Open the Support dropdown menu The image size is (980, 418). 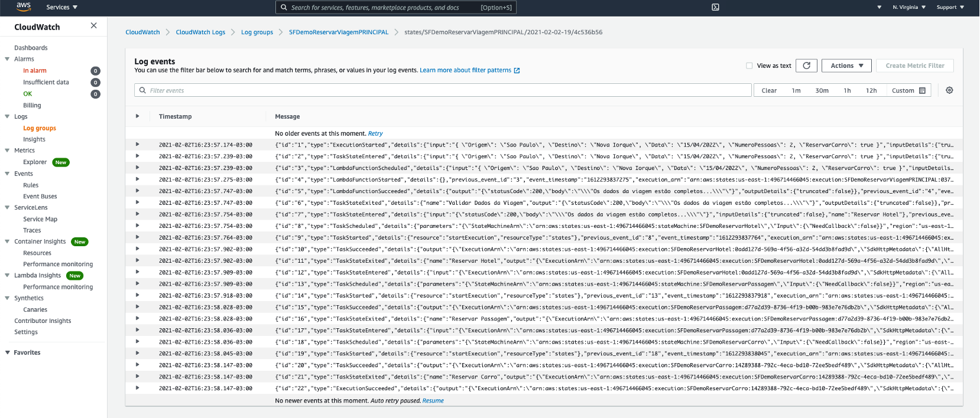coord(950,7)
